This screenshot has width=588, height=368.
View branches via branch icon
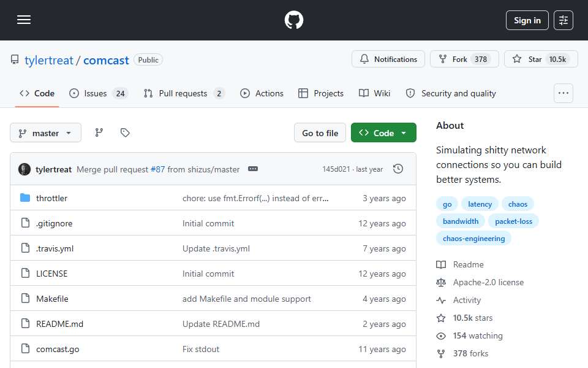pos(99,132)
